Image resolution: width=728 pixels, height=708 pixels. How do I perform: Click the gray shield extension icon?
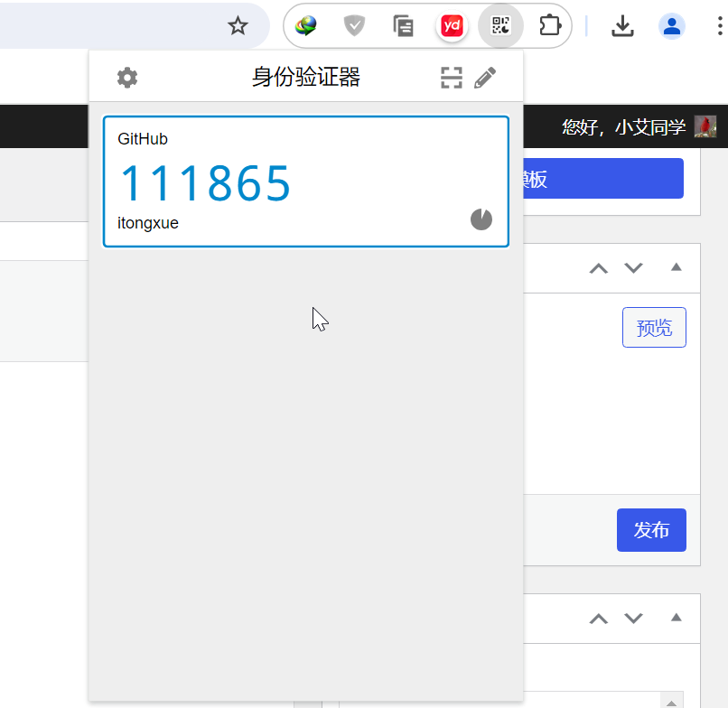353,26
